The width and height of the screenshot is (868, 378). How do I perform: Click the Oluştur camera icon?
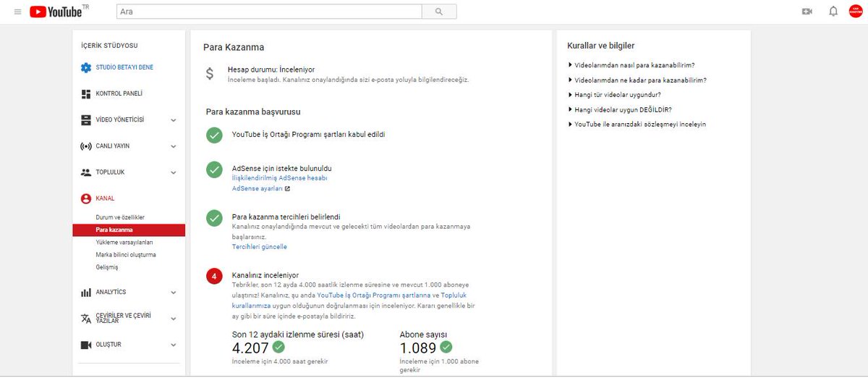(x=86, y=345)
